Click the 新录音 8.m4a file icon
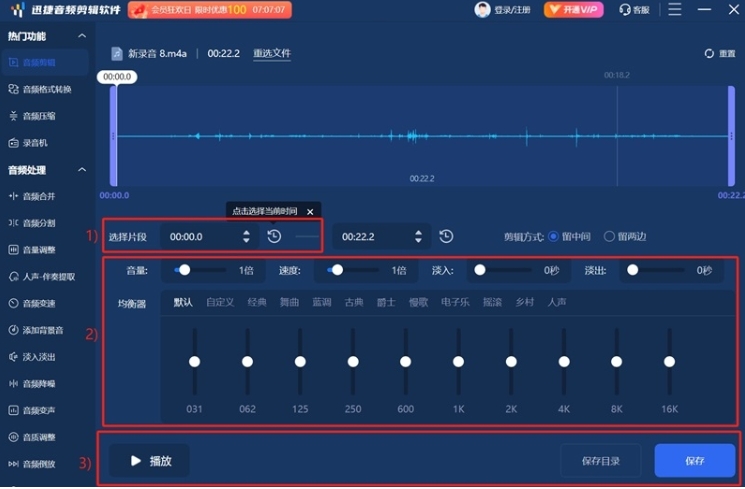 (117, 54)
